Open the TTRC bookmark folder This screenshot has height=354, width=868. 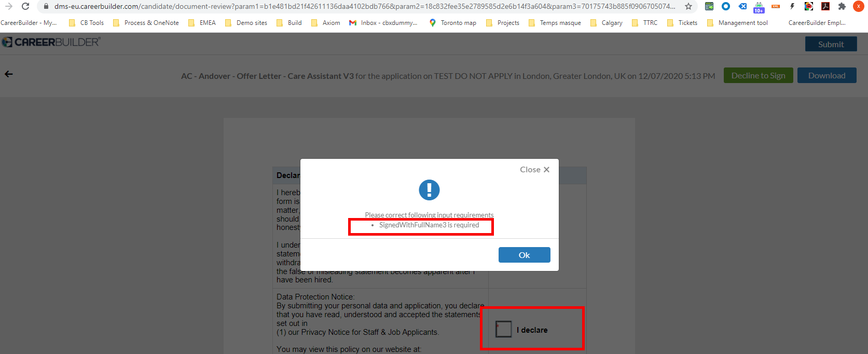coord(644,23)
